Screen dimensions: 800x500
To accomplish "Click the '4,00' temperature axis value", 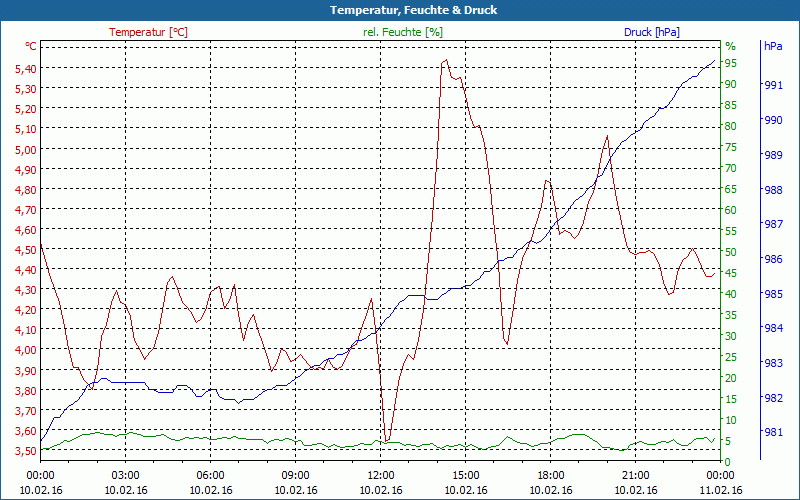I will (x=26, y=349).
